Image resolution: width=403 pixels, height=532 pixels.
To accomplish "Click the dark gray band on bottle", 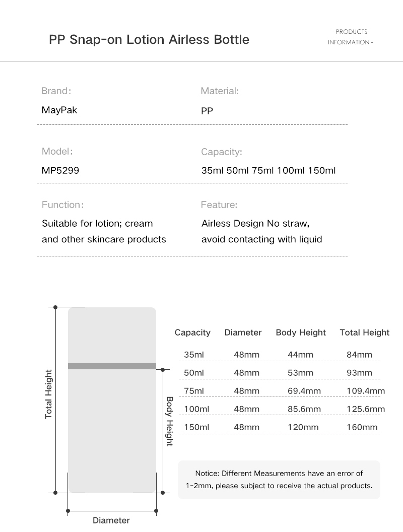I will (112, 366).
